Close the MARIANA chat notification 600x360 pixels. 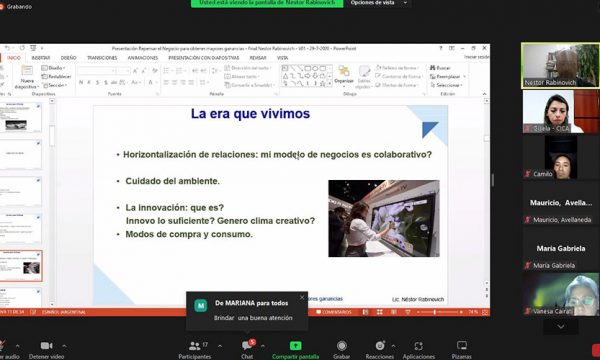[302, 297]
